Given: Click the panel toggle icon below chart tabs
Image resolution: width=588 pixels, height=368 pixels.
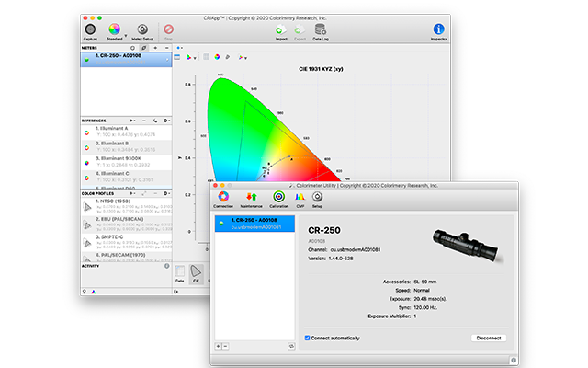Looking at the screenshot, I should click(x=175, y=292).
